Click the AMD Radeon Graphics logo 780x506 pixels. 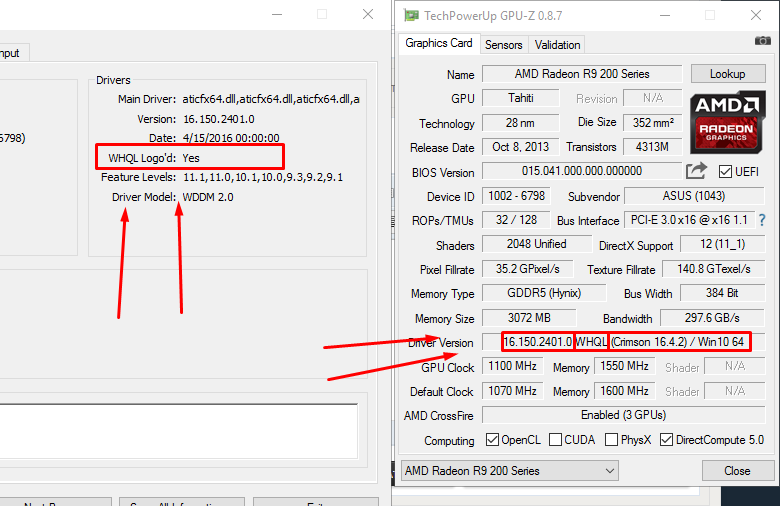727,122
